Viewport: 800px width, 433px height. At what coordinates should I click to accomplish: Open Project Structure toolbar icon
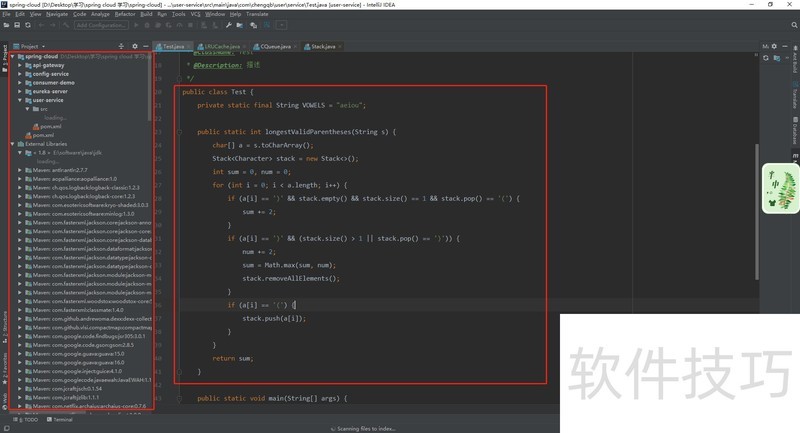[239, 25]
